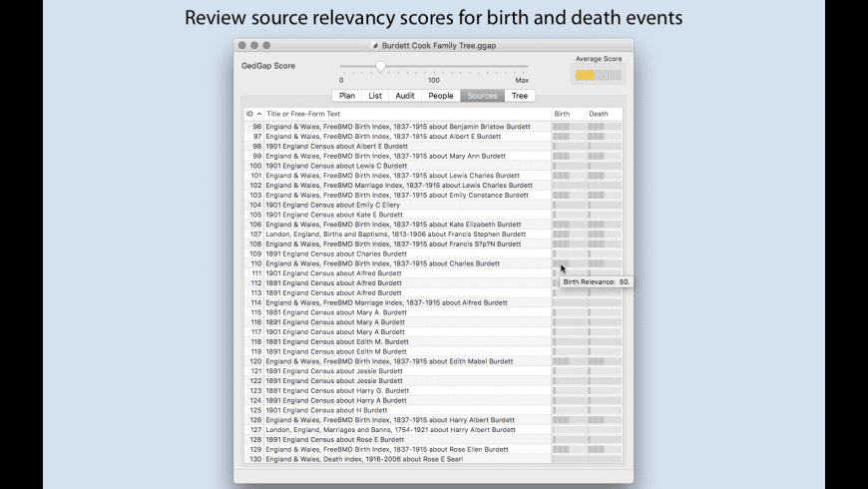
Task: Select row 121 1881 Census Jessie Burdett
Action: click(433, 371)
